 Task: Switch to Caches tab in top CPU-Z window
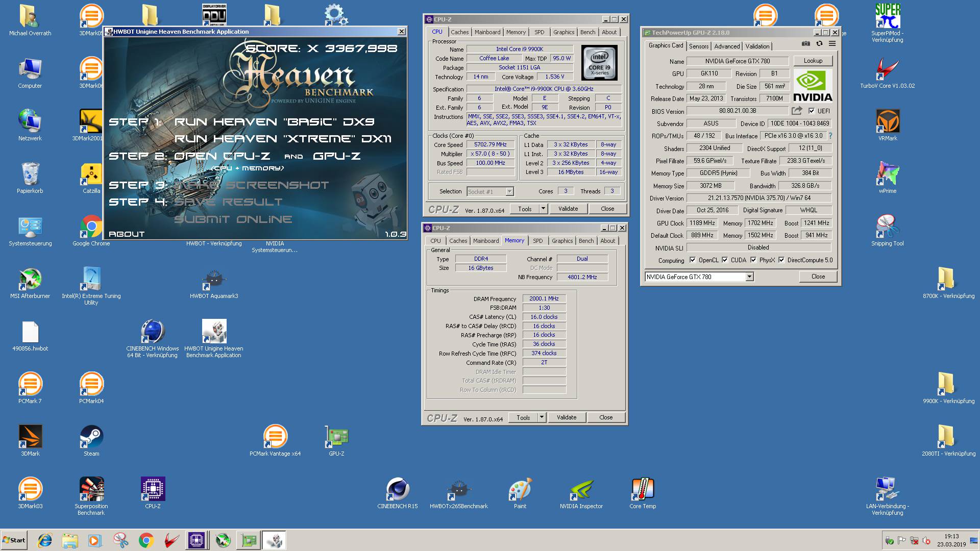tap(459, 32)
